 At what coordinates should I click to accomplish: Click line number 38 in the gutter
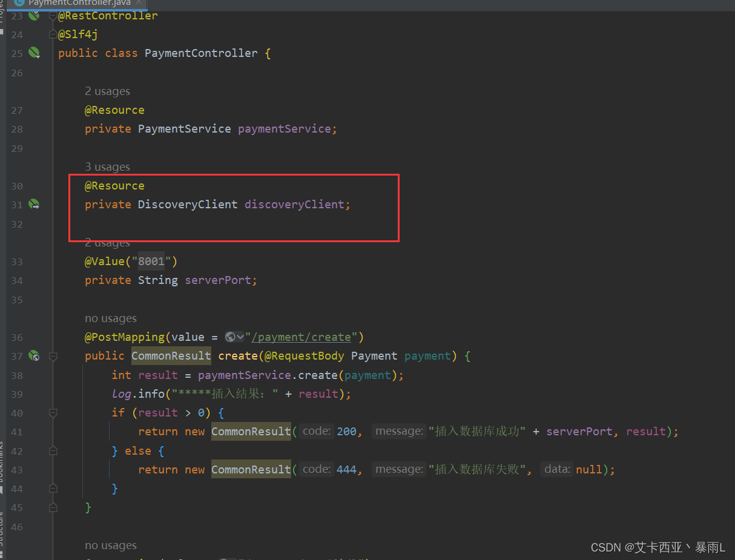(17, 375)
